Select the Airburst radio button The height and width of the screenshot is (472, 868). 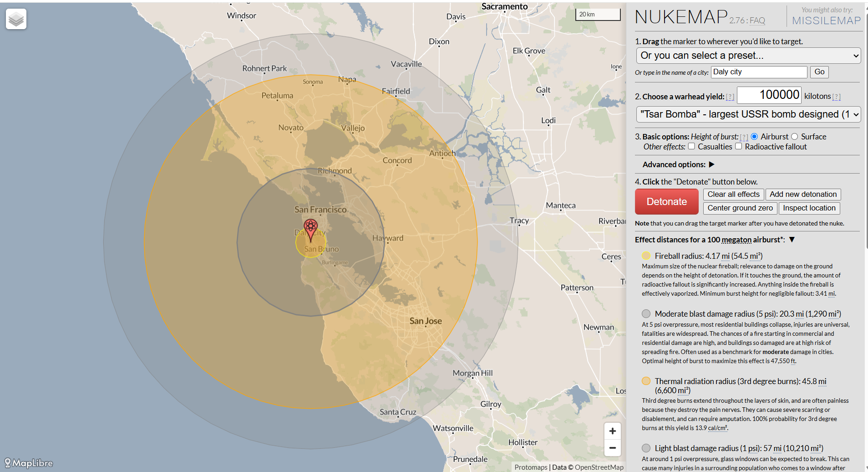[x=754, y=137]
